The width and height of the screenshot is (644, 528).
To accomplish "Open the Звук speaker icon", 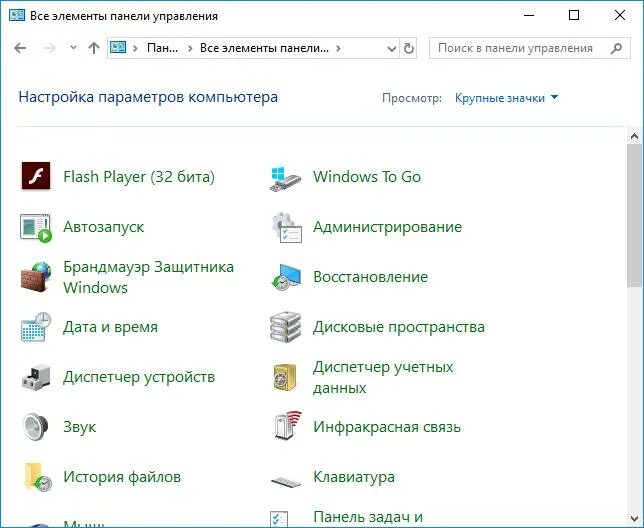I will 36,427.
